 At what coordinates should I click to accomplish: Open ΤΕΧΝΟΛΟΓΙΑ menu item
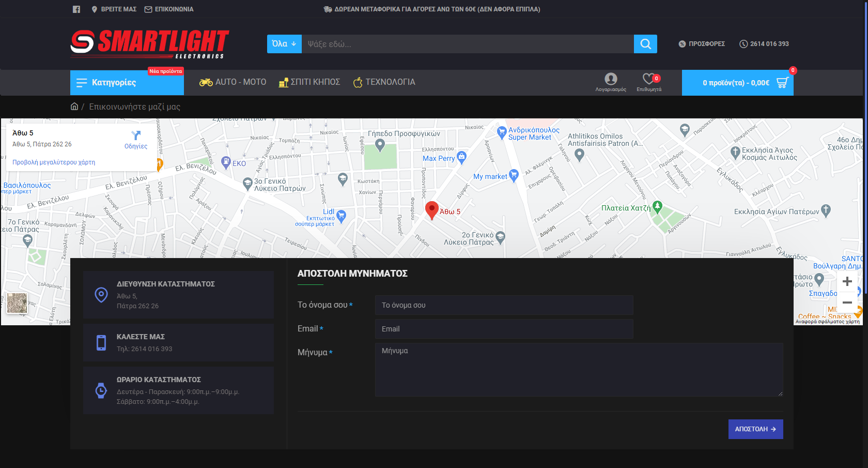[x=384, y=82]
